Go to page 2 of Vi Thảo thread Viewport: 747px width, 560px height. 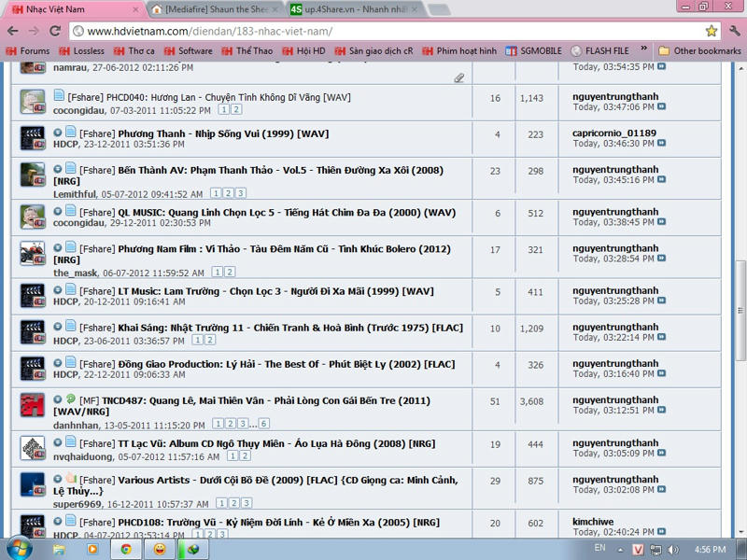click(x=230, y=272)
